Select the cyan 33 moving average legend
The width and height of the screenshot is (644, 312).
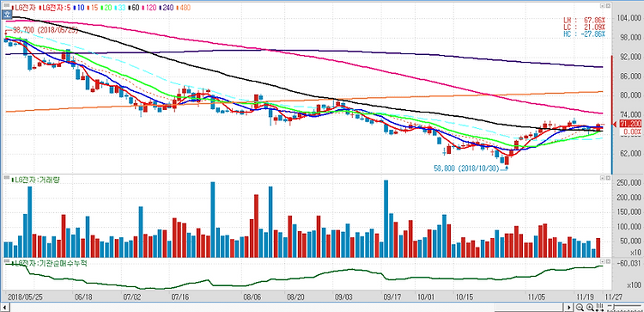coord(120,8)
